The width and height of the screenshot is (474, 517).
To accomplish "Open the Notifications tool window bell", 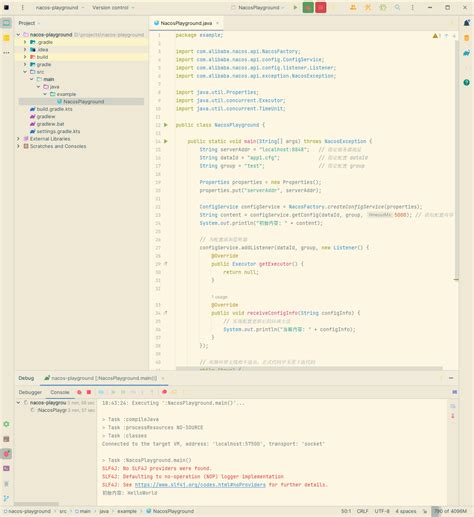I will [467, 23].
